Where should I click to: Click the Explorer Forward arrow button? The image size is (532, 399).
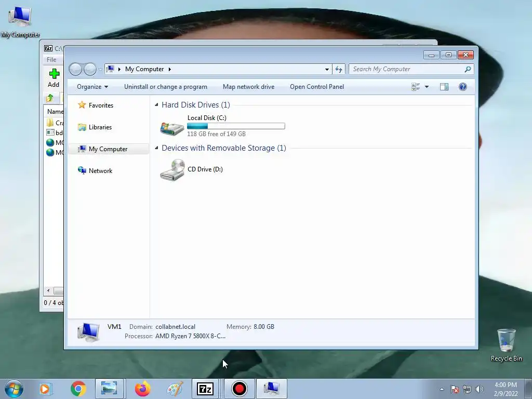pos(90,69)
